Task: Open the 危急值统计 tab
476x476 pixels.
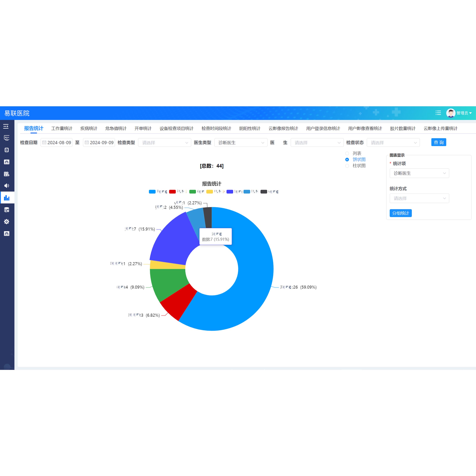Action: click(x=116, y=128)
